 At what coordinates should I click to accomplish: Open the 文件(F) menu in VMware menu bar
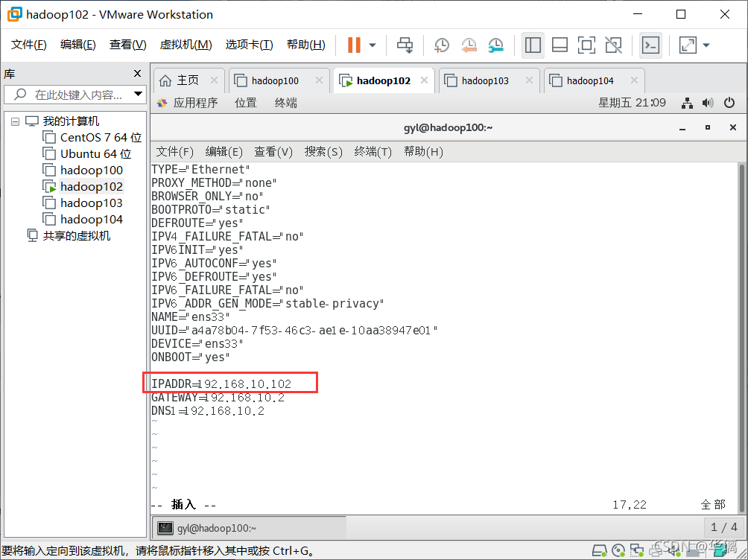click(28, 45)
